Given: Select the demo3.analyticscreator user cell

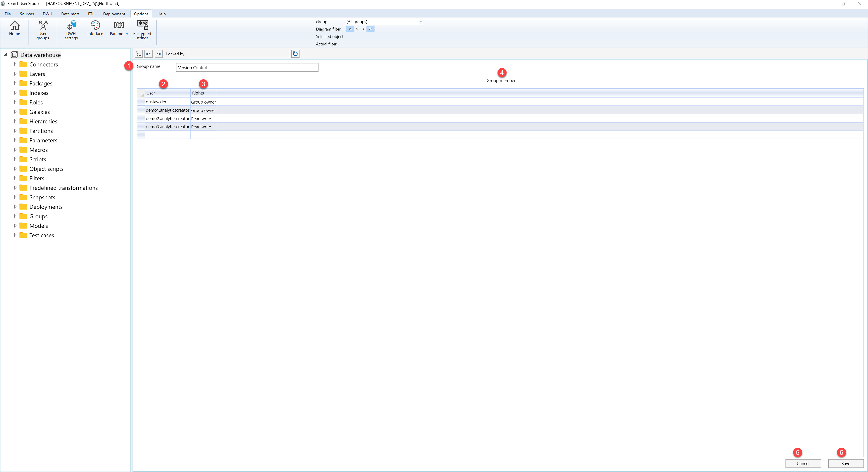Looking at the screenshot, I should [168, 127].
